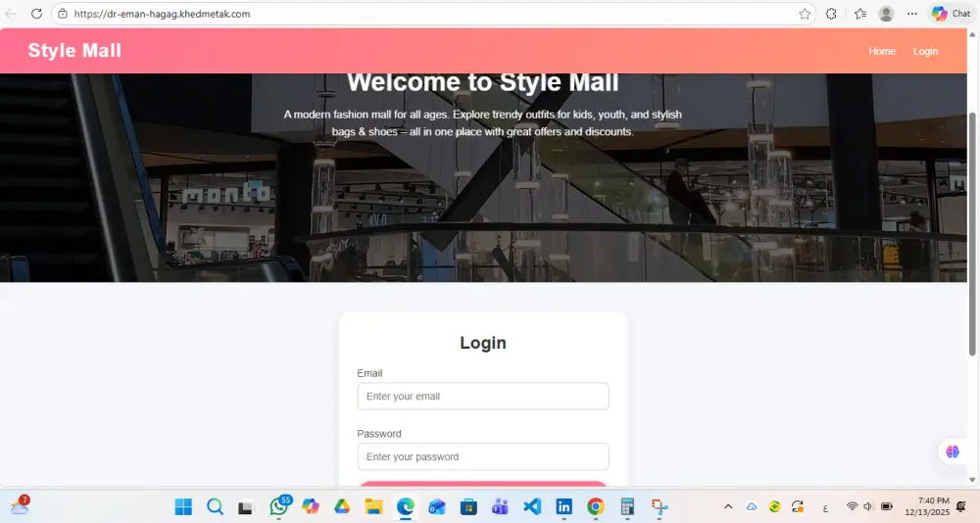Open the Login navigation link
The height and width of the screenshot is (523, 980).
tap(925, 51)
